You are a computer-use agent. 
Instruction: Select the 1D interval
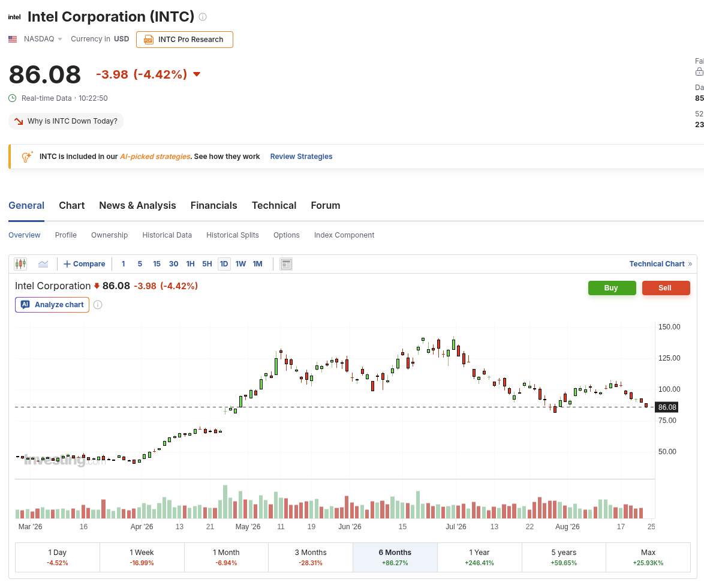coord(224,264)
